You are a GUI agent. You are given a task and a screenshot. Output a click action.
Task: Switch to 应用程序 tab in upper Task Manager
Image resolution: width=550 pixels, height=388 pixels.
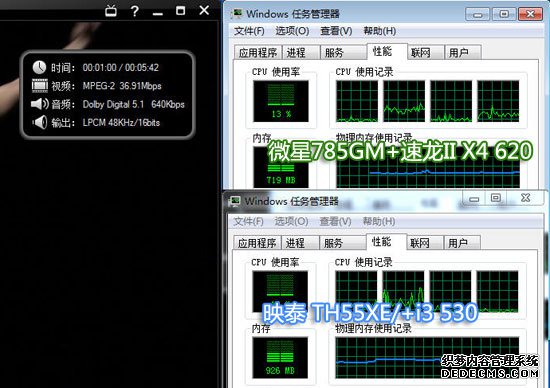pos(258,53)
